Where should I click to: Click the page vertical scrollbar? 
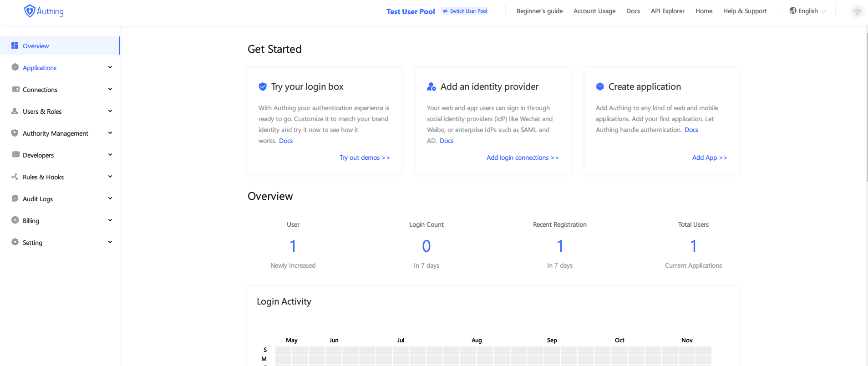pos(866,107)
